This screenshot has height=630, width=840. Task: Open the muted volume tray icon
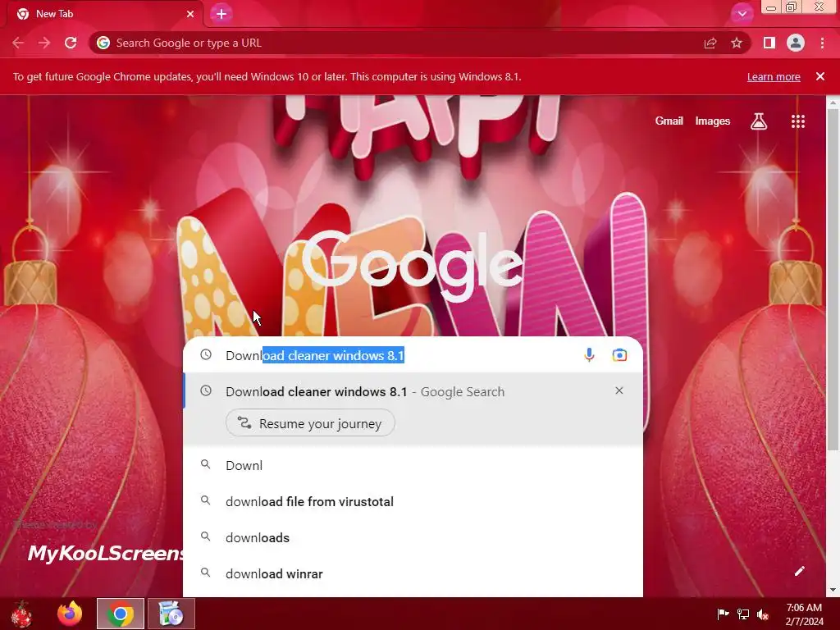(763, 614)
